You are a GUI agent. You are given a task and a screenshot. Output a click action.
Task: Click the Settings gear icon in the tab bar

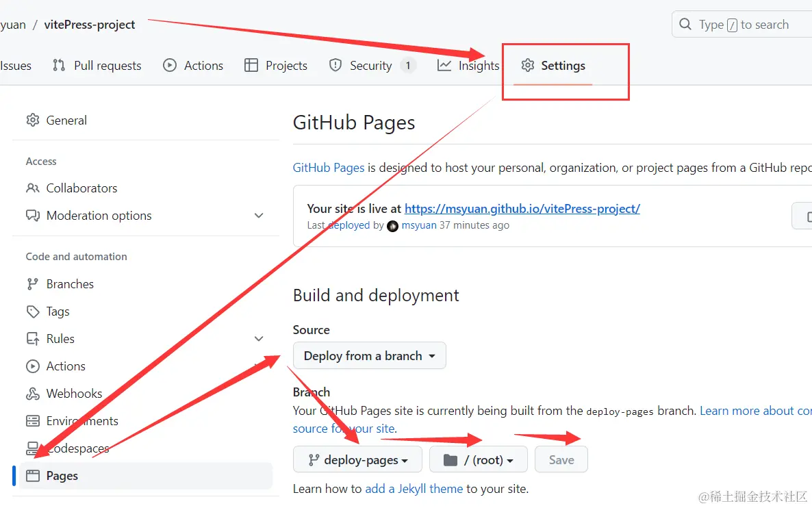(528, 65)
